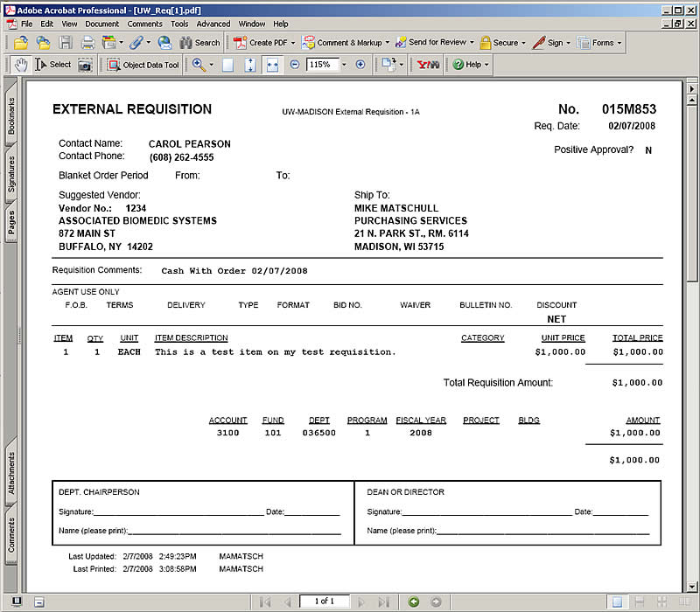This screenshot has width=700, height=612.
Task: Select Continuous page layout icon
Action: [x=640, y=602]
